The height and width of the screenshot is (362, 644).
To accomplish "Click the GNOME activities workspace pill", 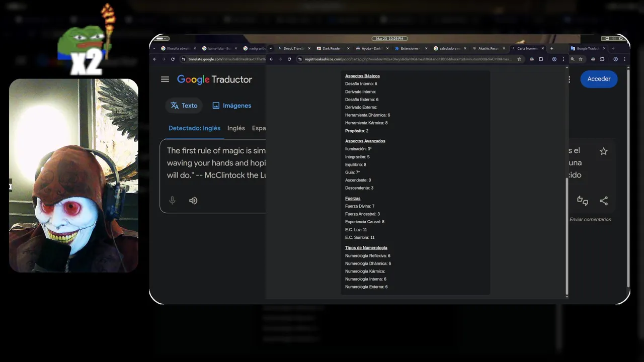I will pyautogui.click(x=163, y=39).
